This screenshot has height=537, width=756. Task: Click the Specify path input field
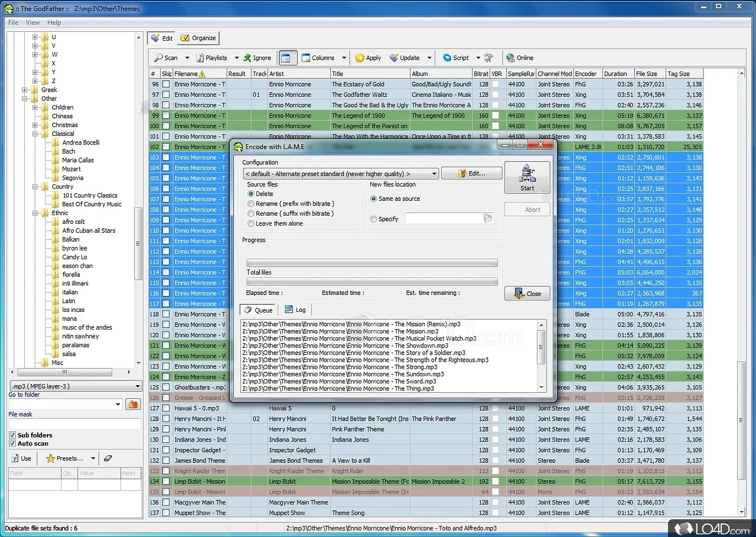[444, 219]
